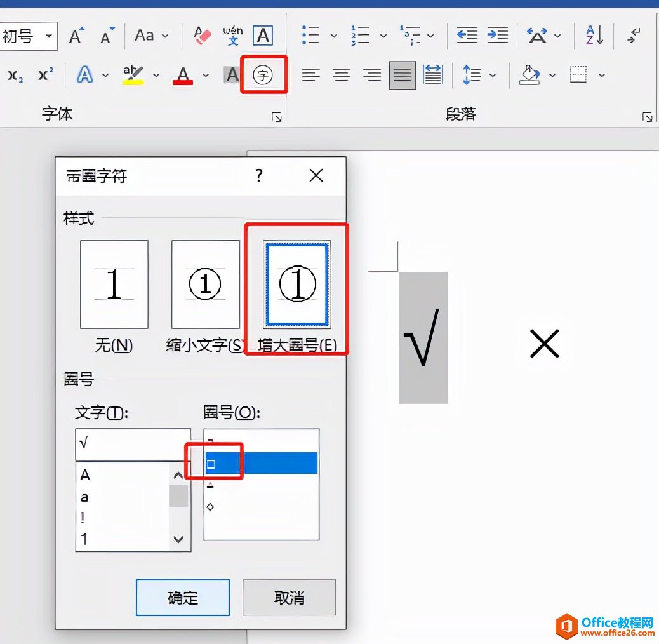Screen dimensions: 659x644
Task: Clear all formatting with the eraser icon
Action: tap(202, 35)
